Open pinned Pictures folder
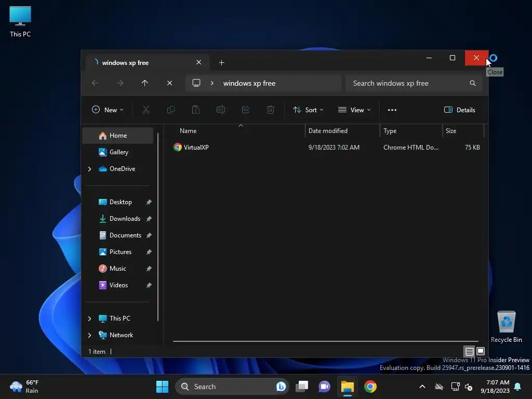532x399 pixels. coord(118,252)
